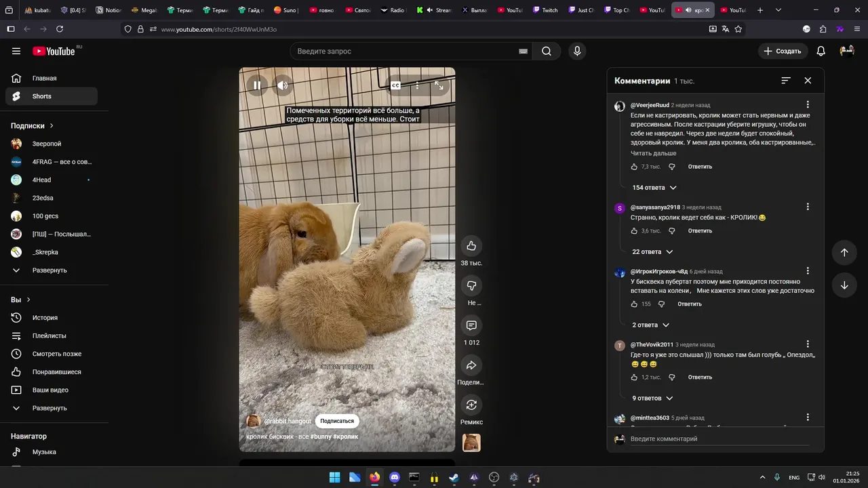Reload the page in browser toolbar
The image size is (868, 488).
60,29
